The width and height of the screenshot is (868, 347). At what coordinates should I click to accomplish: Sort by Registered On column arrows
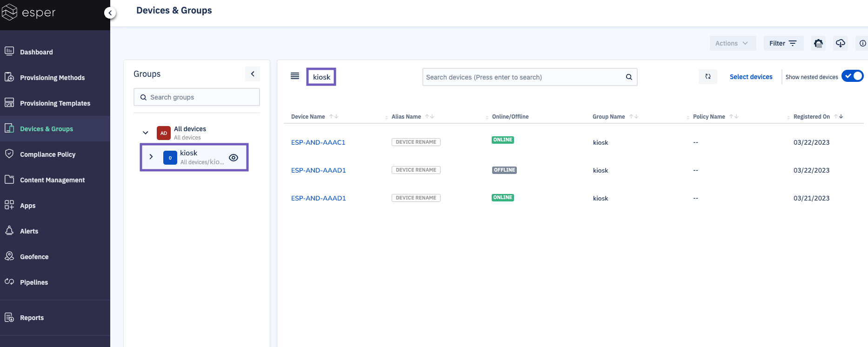point(838,117)
